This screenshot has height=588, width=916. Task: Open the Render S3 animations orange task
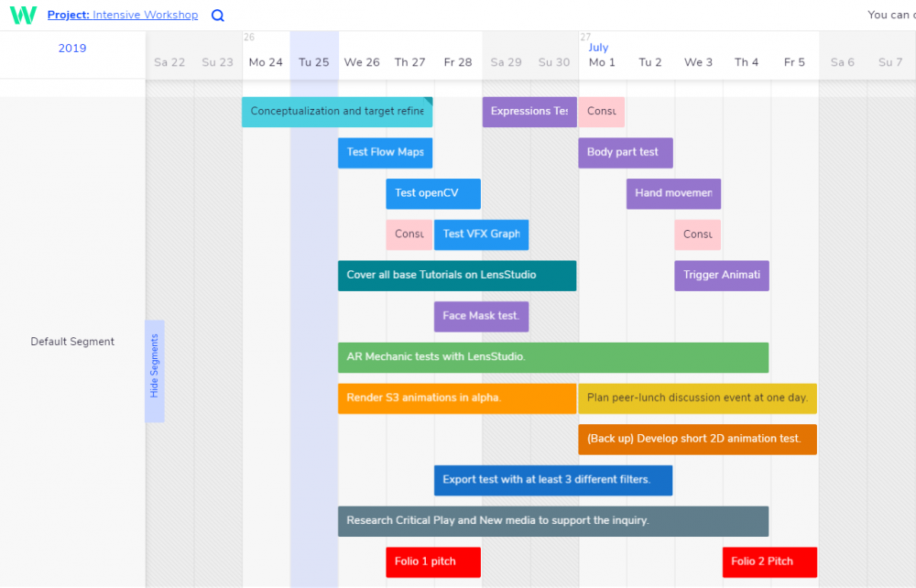(x=456, y=398)
